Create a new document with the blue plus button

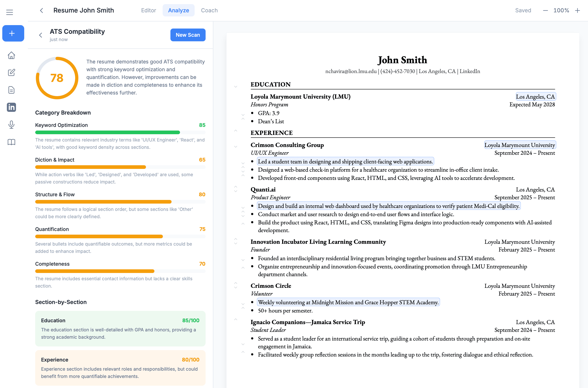tap(13, 33)
